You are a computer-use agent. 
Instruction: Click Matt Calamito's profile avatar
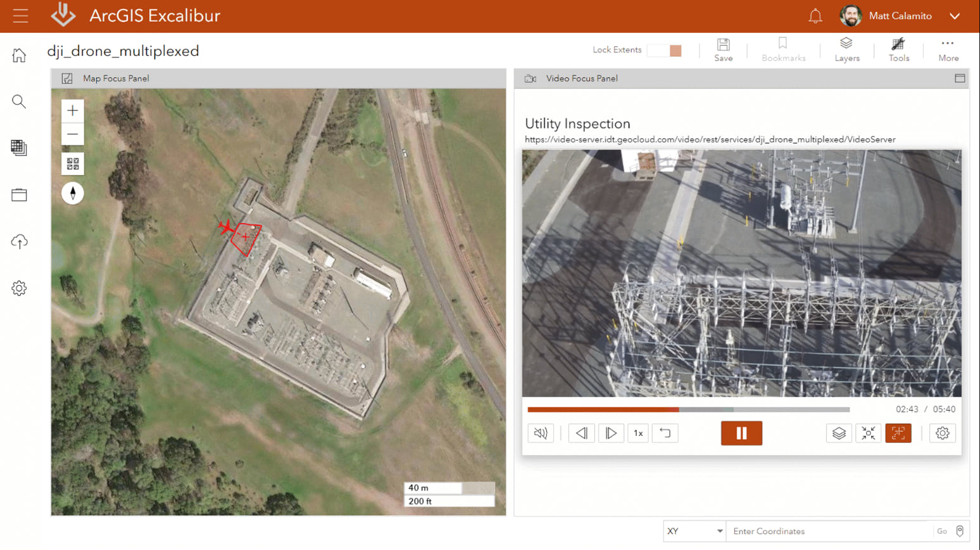pos(851,16)
